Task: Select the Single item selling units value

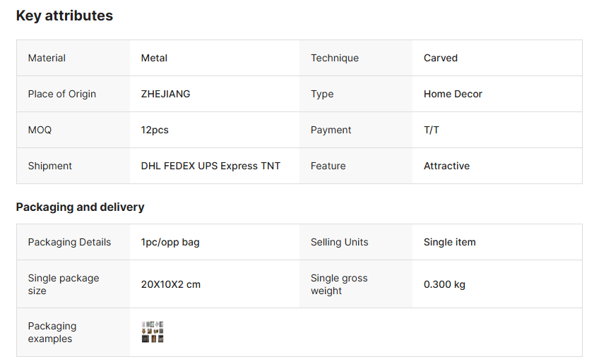Action: [449, 242]
